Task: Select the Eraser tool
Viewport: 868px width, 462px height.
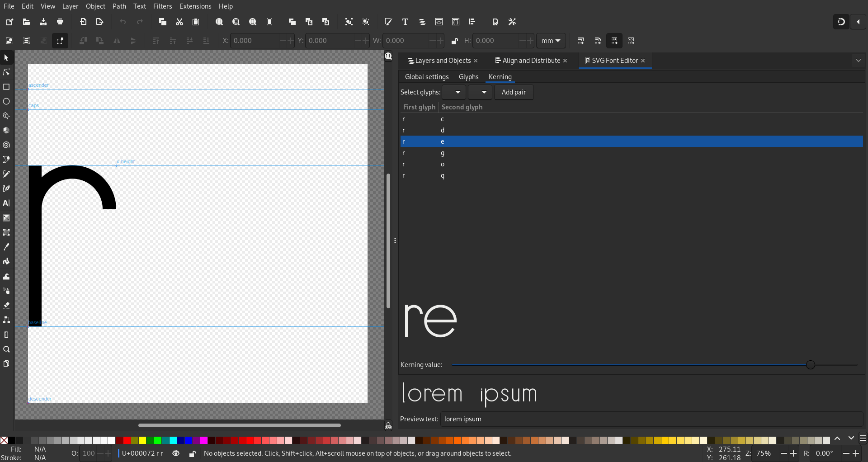Action: tap(6, 306)
